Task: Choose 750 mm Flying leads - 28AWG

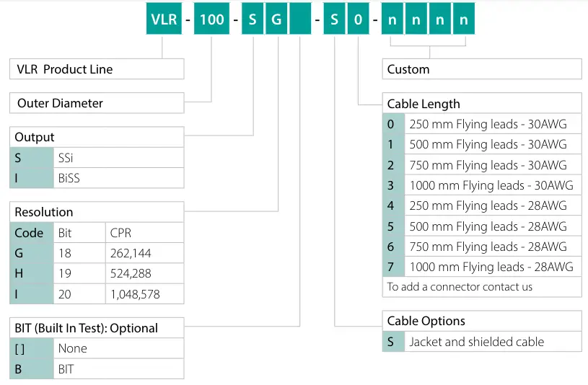Action: tap(488, 247)
